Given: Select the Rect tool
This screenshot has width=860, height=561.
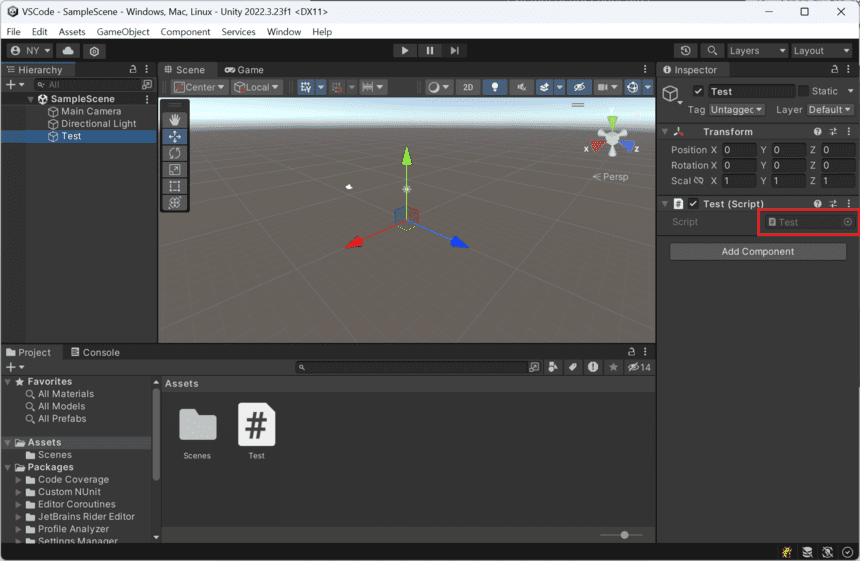Looking at the screenshot, I should tap(174, 186).
